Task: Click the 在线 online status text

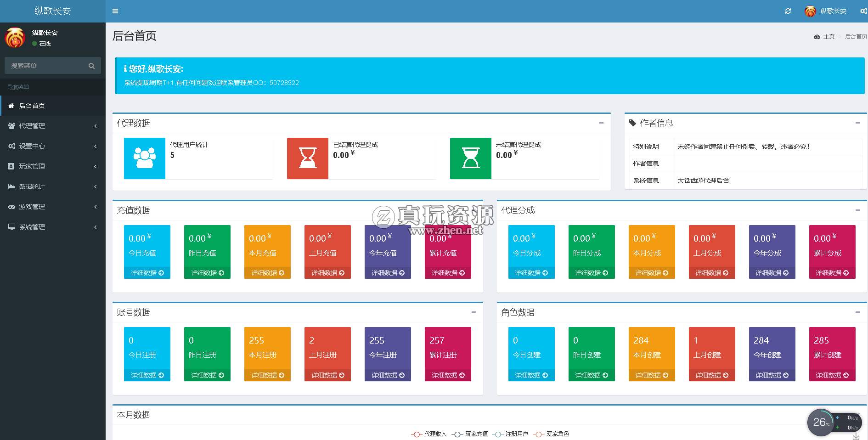Action: (45, 44)
